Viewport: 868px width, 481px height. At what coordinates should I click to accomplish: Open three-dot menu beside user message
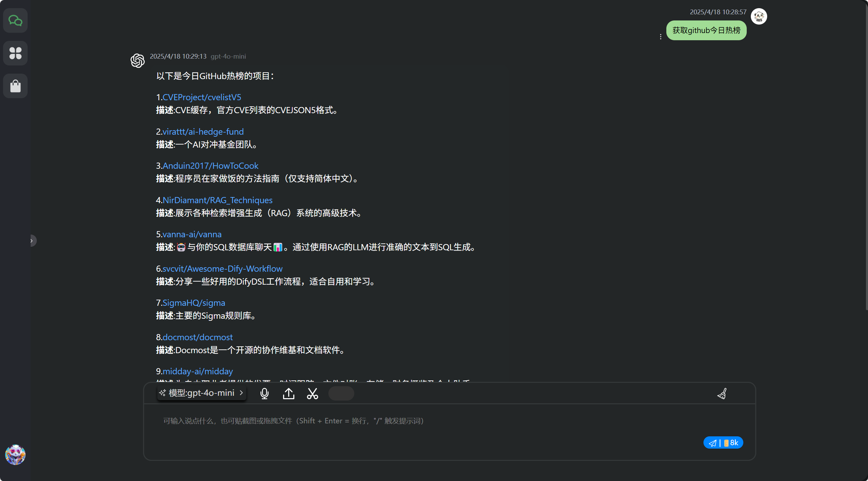pyautogui.click(x=661, y=37)
